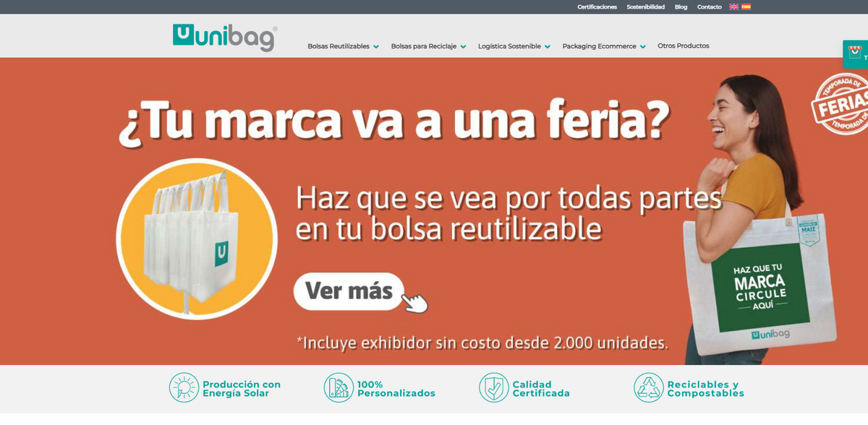Click the Temporada de Ferias stamp badge
Image resolution: width=868 pixels, height=425 pixels.
(839, 103)
